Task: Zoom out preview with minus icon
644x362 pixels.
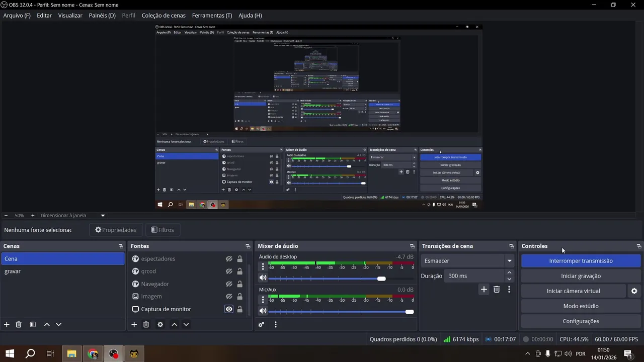Action: (6, 215)
